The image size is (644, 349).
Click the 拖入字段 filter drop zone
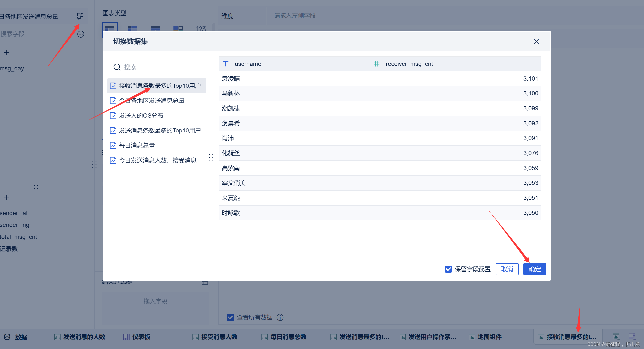(155, 308)
